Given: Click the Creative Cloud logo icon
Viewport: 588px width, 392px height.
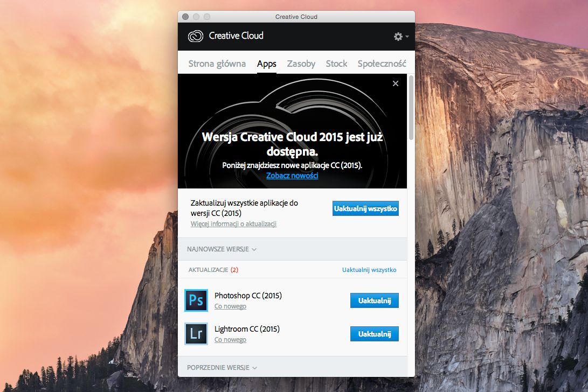Looking at the screenshot, I should 196,36.
